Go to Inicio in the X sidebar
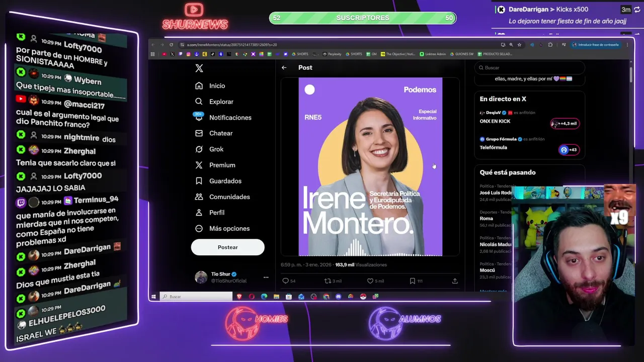The width and height of the screenshot is (644, 362). tap(211, 86)
